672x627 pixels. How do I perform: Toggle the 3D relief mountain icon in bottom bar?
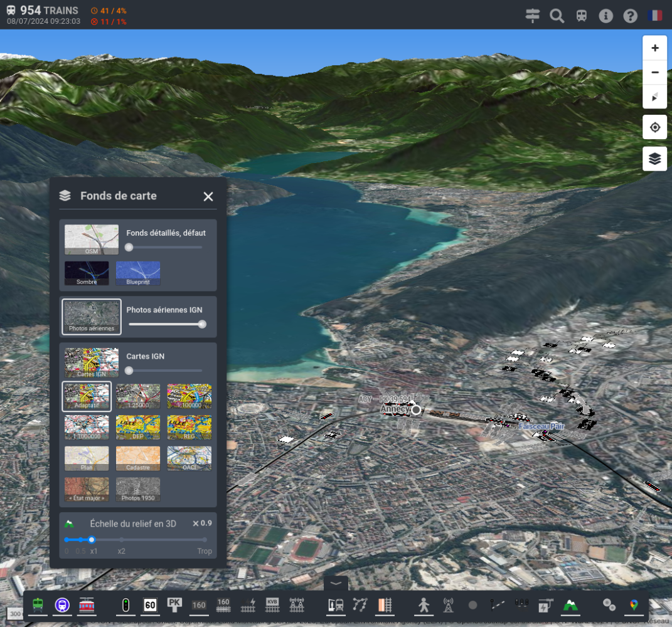570,605
